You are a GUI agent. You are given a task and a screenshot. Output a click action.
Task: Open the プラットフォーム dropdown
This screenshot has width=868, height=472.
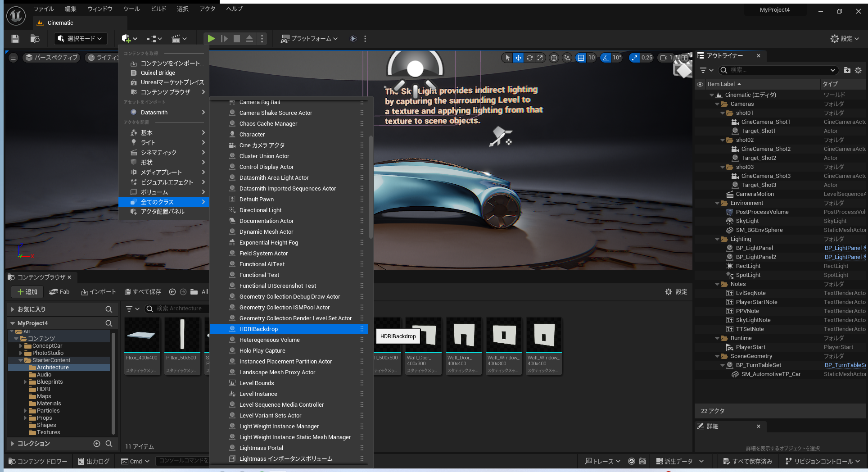coord(309,39)
